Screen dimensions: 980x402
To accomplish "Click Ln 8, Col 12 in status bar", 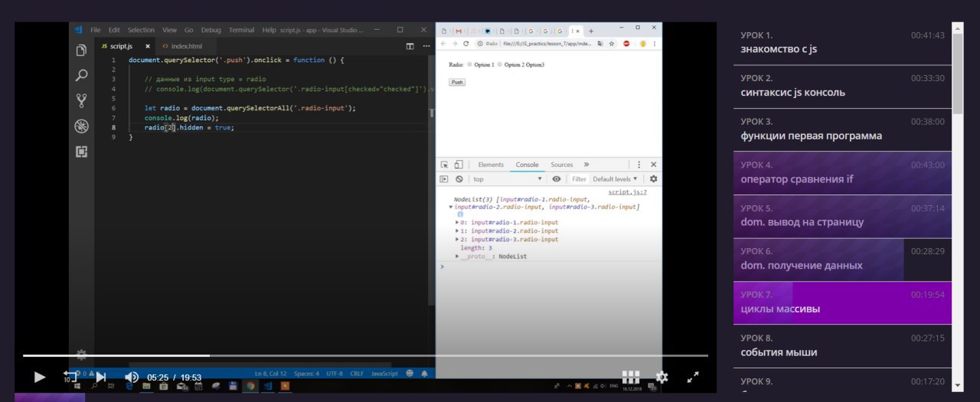I will pyautogui.click(x=270, y=373).
